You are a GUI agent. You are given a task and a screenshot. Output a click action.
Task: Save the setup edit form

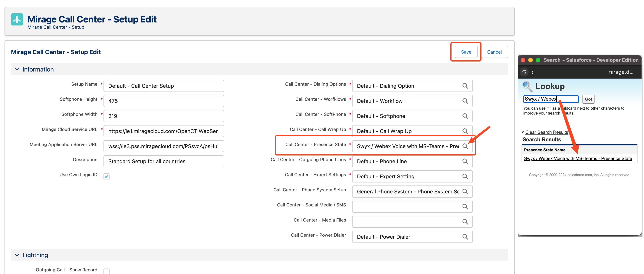click(x=466, y=52)
